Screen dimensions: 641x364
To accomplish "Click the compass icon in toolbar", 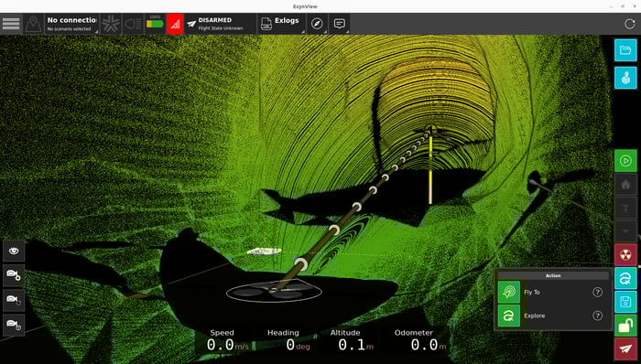I will [x=317, y=24].
